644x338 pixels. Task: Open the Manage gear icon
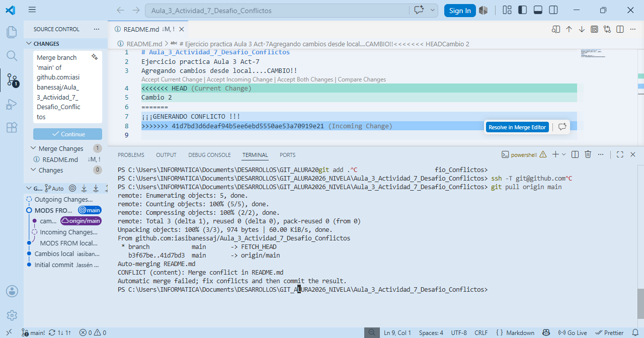(x=12, y=315)
